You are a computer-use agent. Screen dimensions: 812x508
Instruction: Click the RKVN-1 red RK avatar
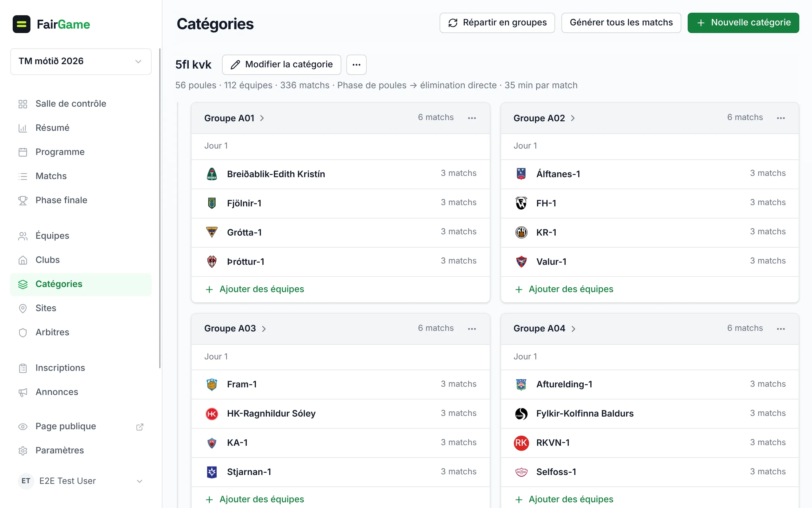[521, 443]
